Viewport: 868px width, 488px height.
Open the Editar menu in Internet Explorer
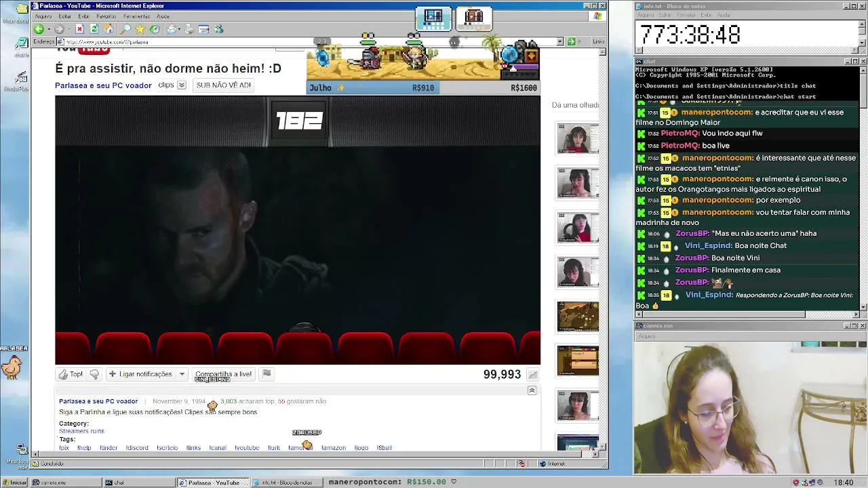pyautogui.click(x=65, y=16)
